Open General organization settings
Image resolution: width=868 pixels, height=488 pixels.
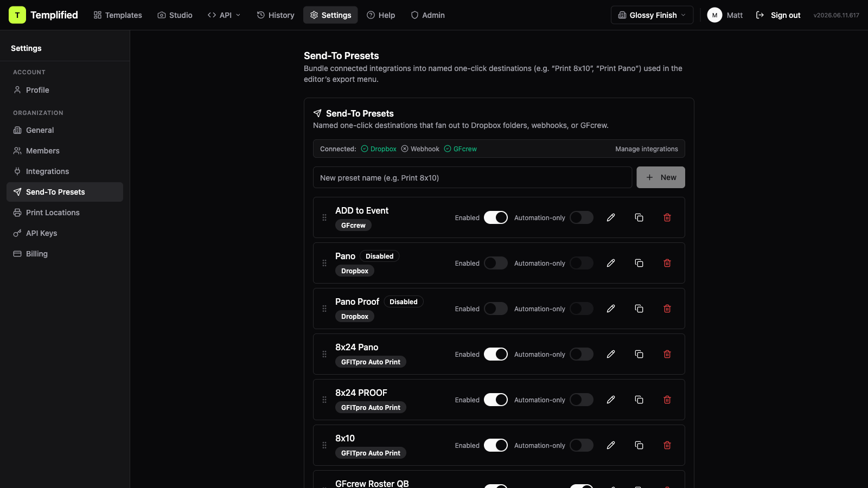(65, 130)
